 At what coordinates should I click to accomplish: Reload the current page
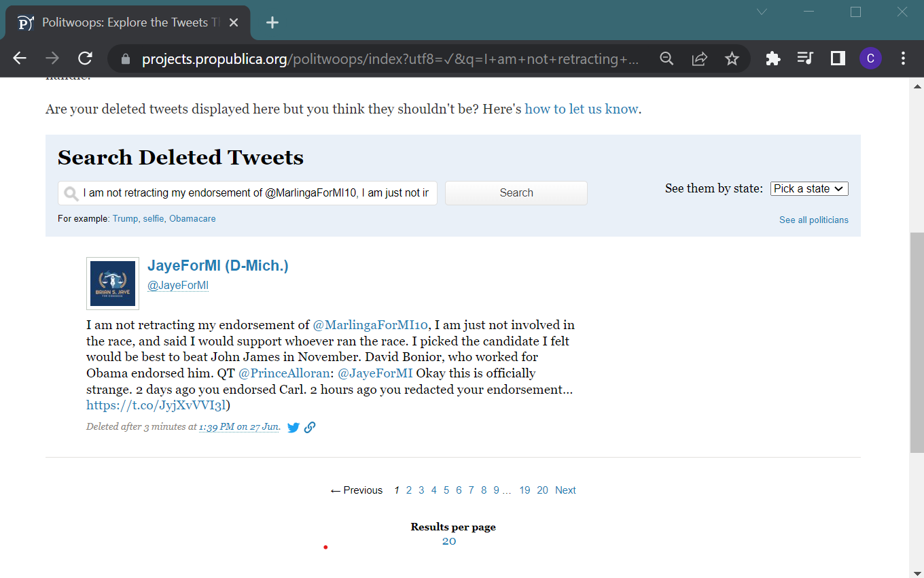[x=85, y=58]
